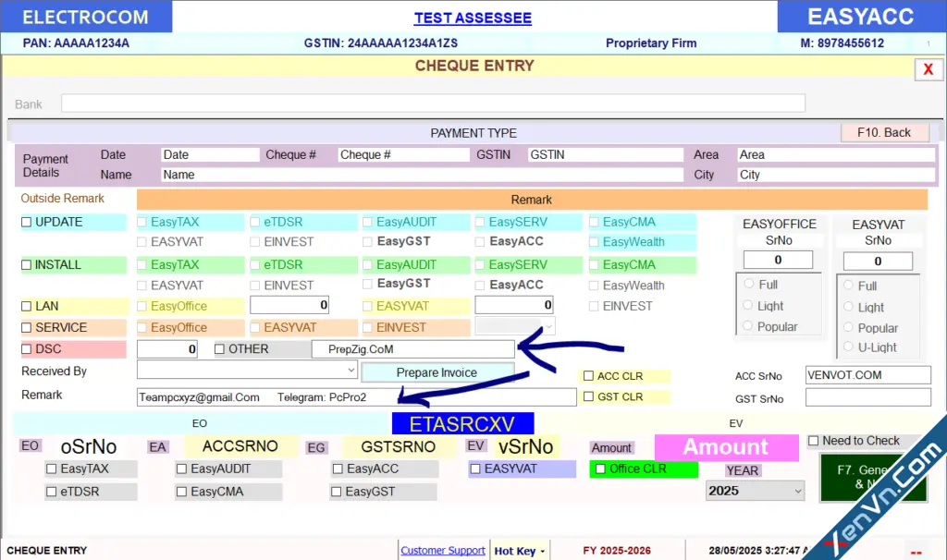Click the Cheque # input field
The height and width of the screenshot is (560, 947).
point(403,155)
